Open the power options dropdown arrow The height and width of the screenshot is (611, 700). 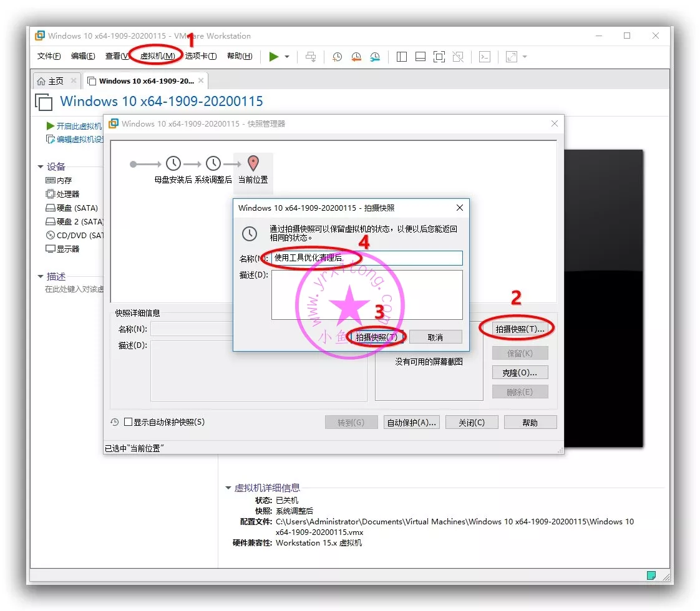287,57
